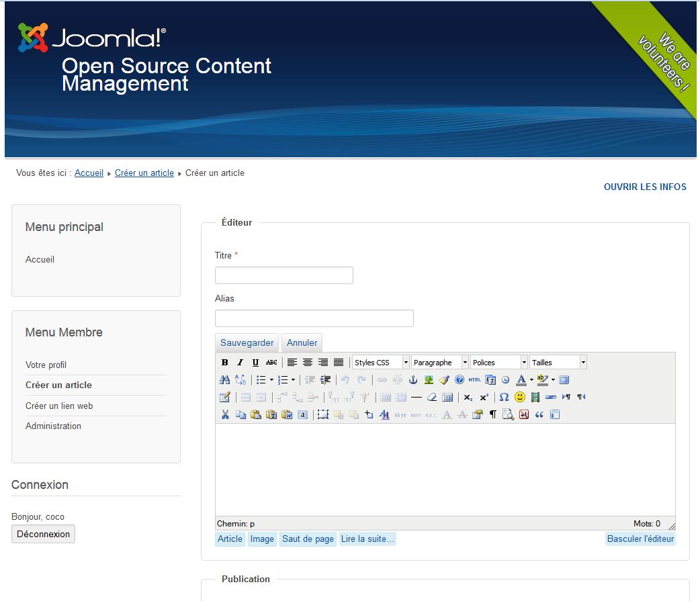The image size is (700, 601).
Task: Open editor help question mark icon
Action: 460,379
